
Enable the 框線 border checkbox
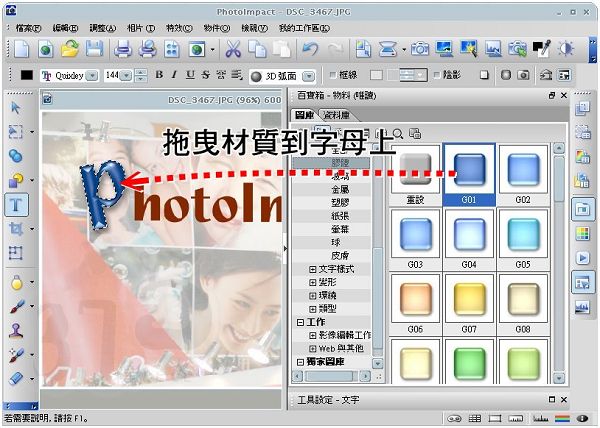pyautogui.click(x=333, y=75)
